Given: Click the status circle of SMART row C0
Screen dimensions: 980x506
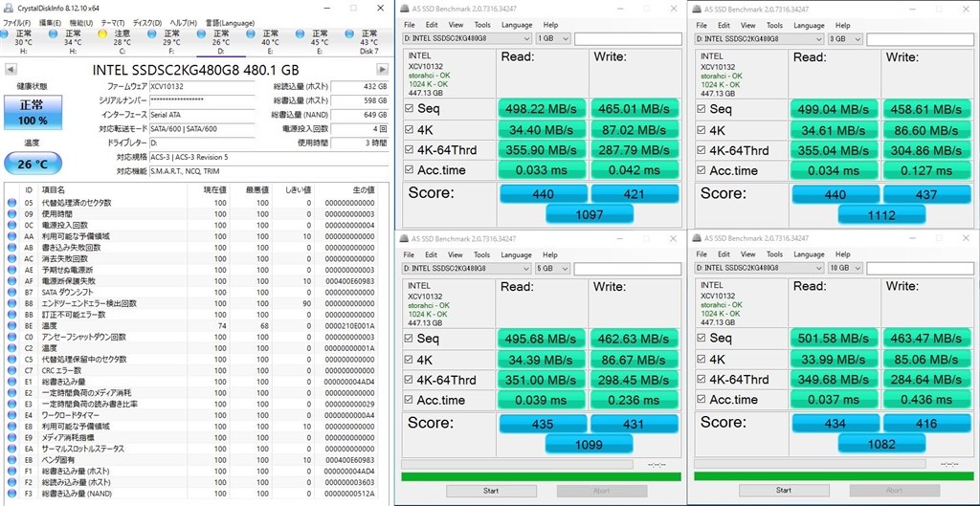Looking at the screenshot, I should (x=11, y=337).
